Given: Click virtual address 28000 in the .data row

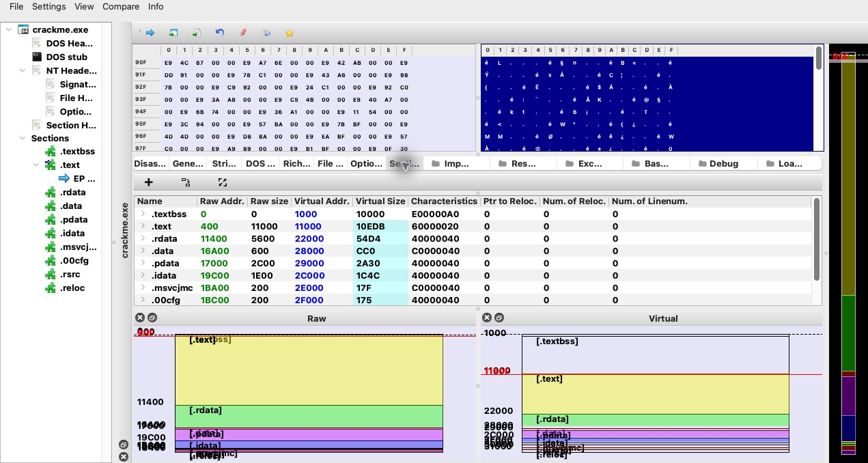Looking at the screenshot, I should pyautogui.click(x=309, y=251).
